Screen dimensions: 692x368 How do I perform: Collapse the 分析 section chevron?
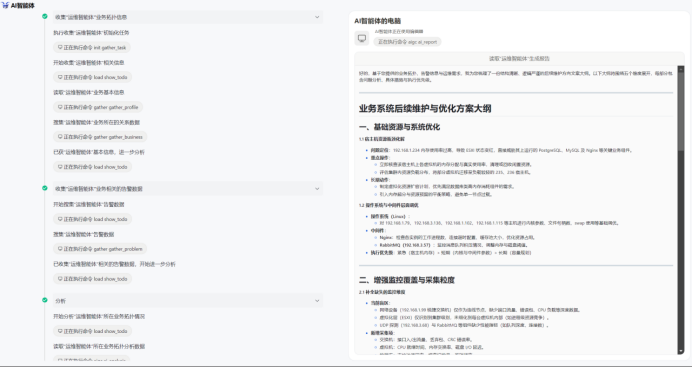coord(317,301)
